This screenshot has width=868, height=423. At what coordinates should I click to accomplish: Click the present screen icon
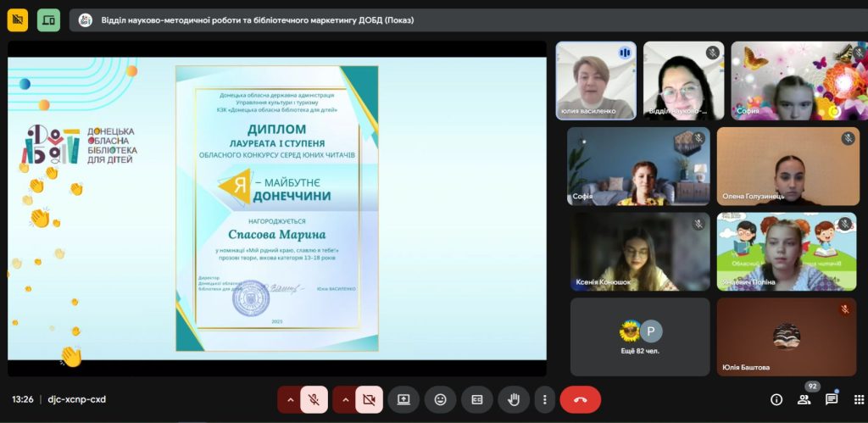404,399
